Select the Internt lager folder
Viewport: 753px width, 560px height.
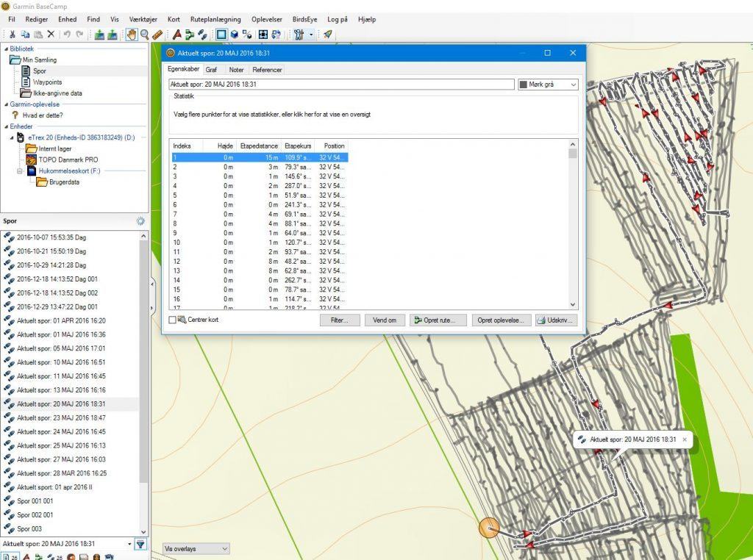pyautogui.click(x=54, y=148)
